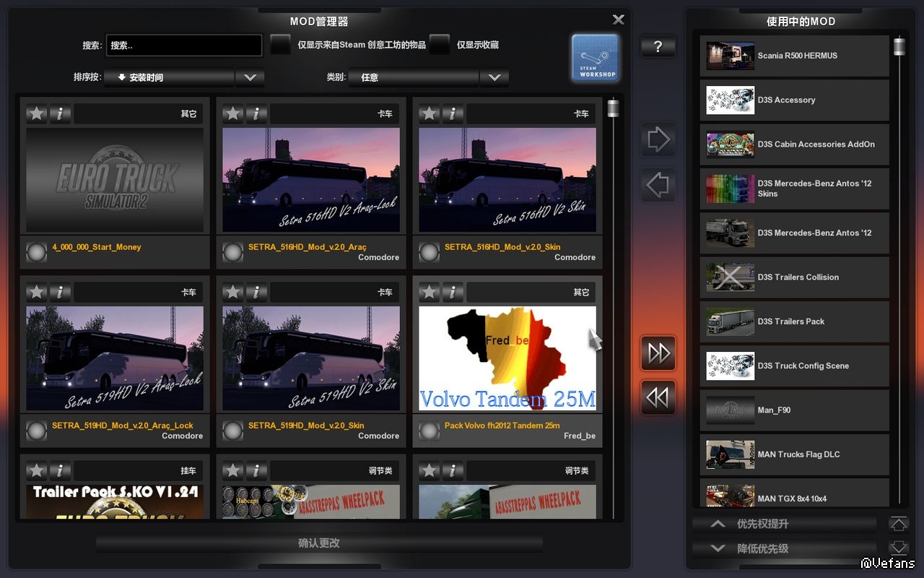The image size is (924, 578).
Task: Grab the active mods scrollbar handle
Action: (x=899, y=46)
